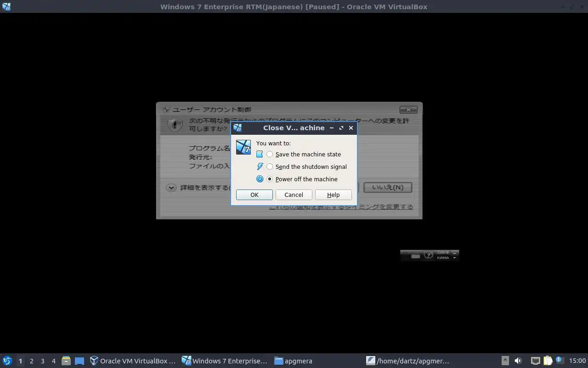Select Send the shutdown signal option
The image size is (588, 368).
[x=270, y=167]
